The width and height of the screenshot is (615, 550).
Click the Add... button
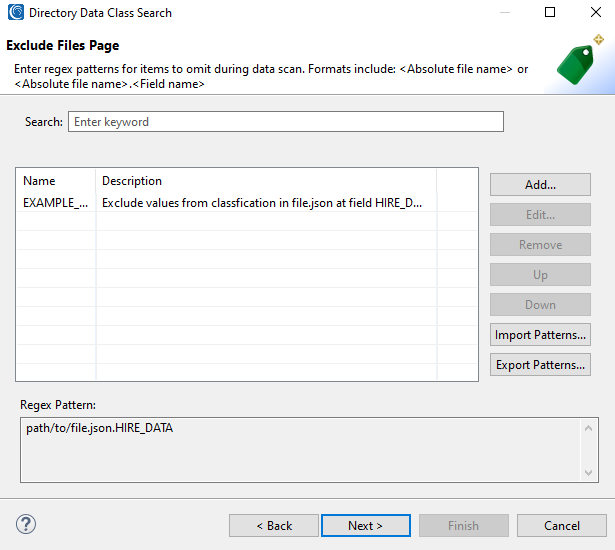(540, 184)
